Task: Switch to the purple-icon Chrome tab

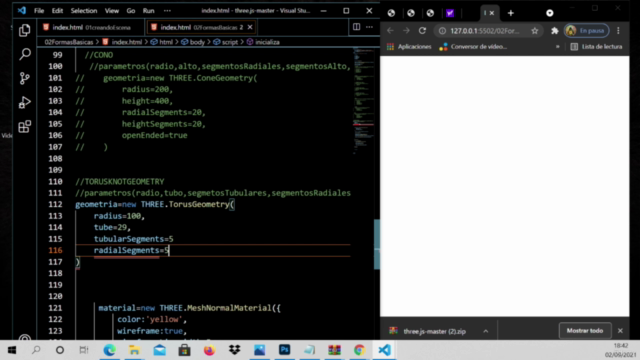Action: click(x=450, y=13)
